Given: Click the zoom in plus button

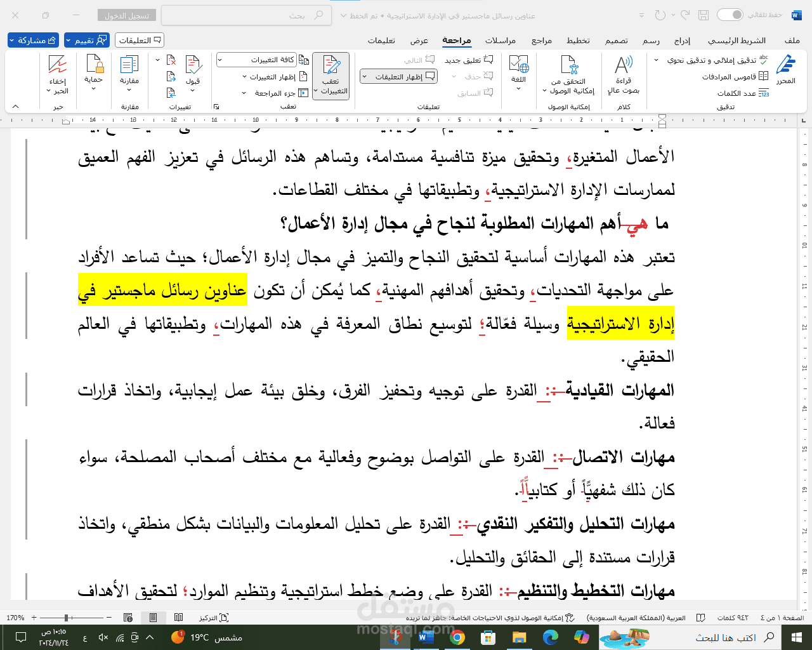Looking at the screenshot, I should point(34,618).
